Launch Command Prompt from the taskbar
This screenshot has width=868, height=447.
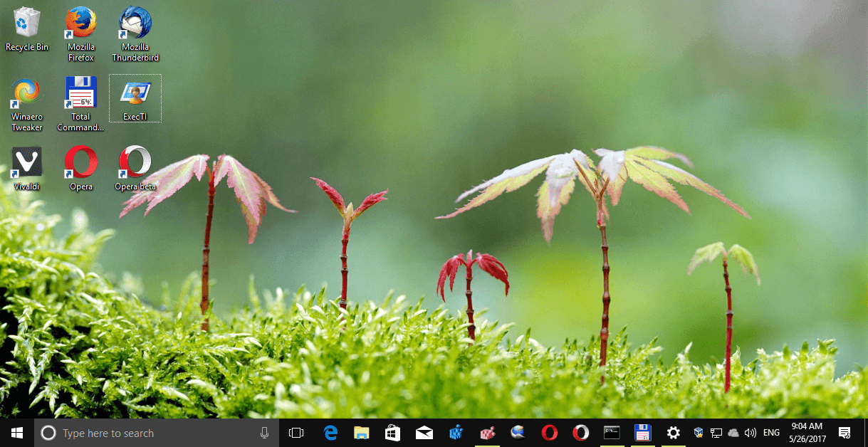tap(611, 432)
